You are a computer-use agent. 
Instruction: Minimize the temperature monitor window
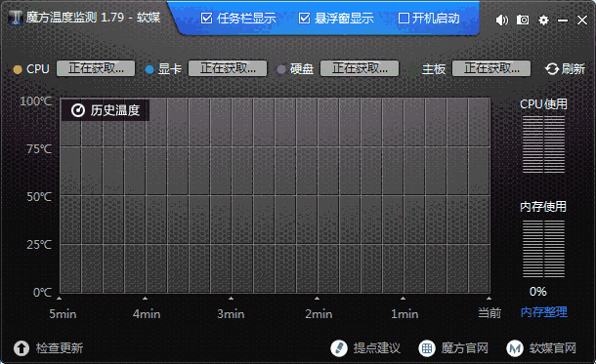[563, 20]
